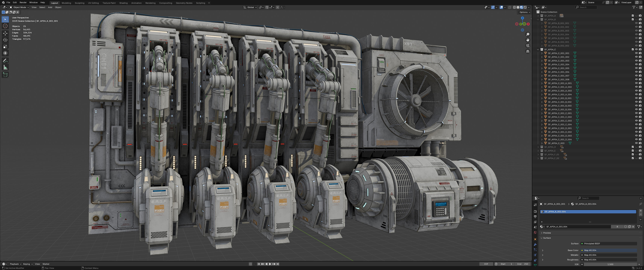
Task: Click the End frame field
Action: coord(523,264)
